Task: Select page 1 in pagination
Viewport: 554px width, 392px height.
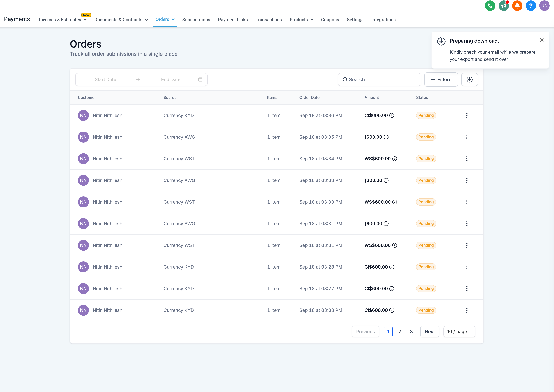Action: click(x=388, y=332)
